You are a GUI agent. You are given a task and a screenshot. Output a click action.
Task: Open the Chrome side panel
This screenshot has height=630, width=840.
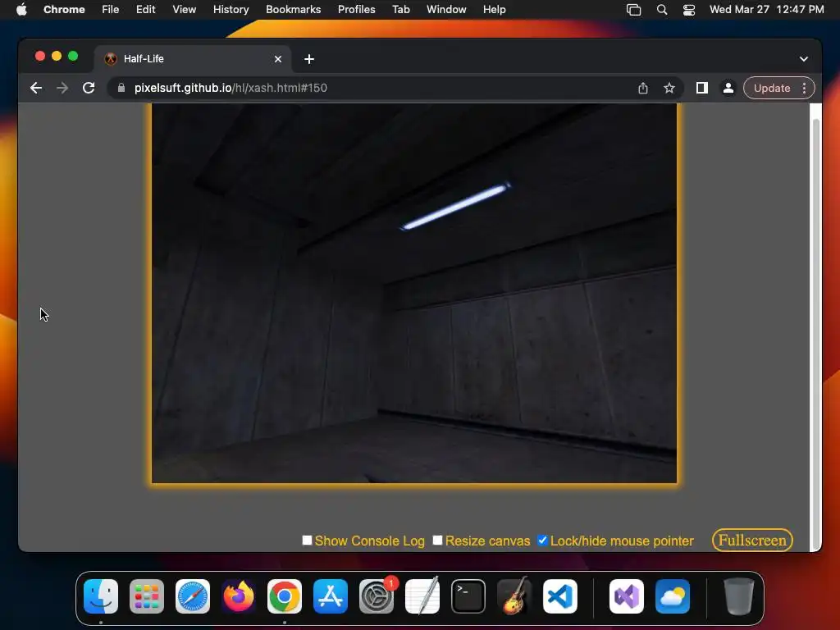click(702, 88)
